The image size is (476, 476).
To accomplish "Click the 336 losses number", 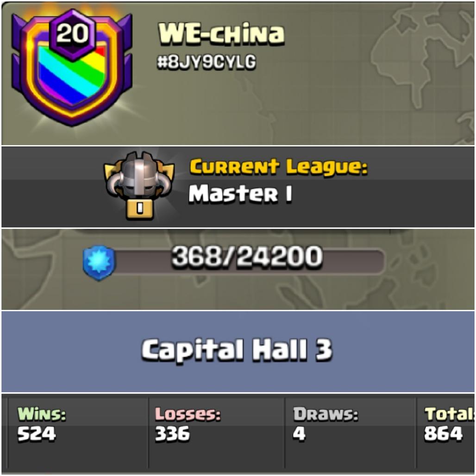I will point(172,433).
